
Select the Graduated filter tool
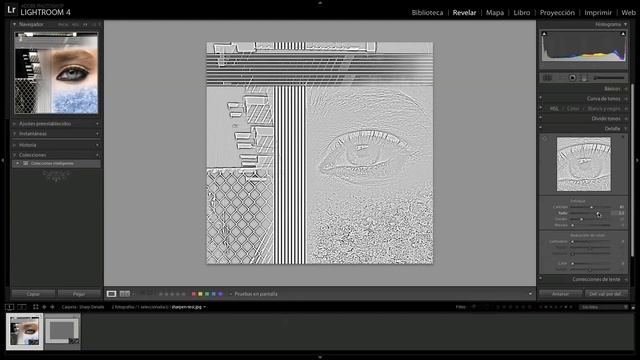[x=584, y=78]
